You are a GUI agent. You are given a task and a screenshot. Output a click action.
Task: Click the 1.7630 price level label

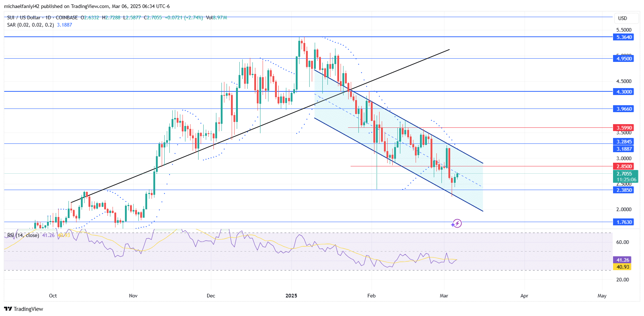pos(624,222)
